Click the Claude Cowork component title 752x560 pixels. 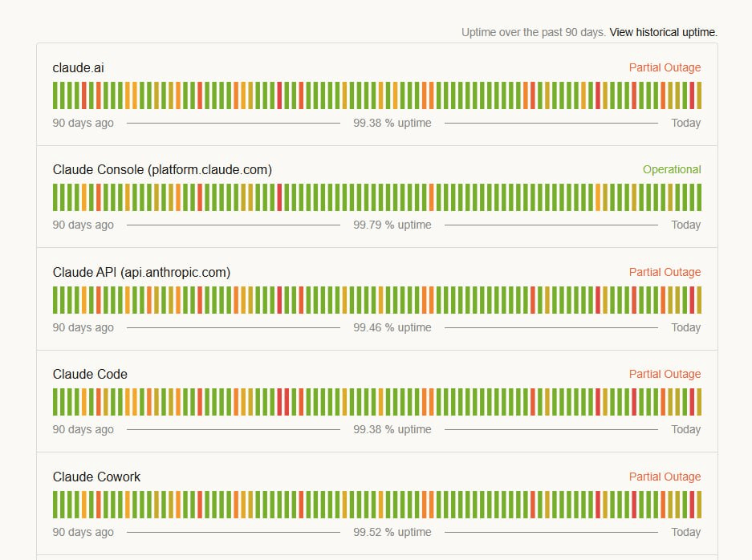(x=96, y=477)
